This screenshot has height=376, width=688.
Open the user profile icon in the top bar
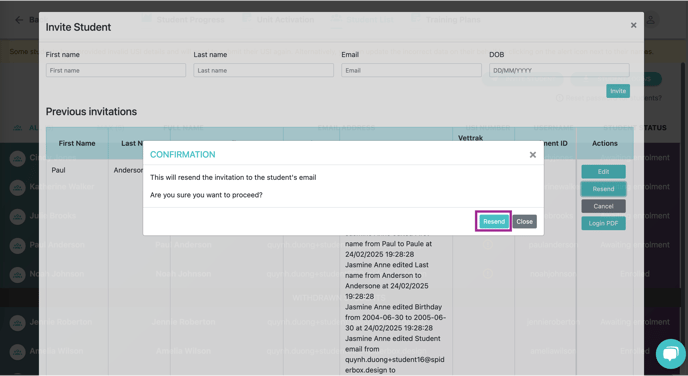[x=650, y=20]
